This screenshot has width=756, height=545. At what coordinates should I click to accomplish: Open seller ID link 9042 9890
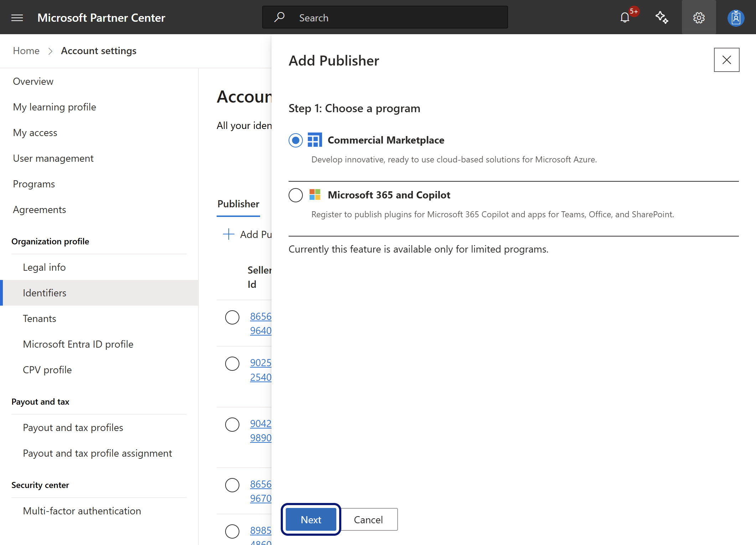pyautogui.click(x=261, y=431)
